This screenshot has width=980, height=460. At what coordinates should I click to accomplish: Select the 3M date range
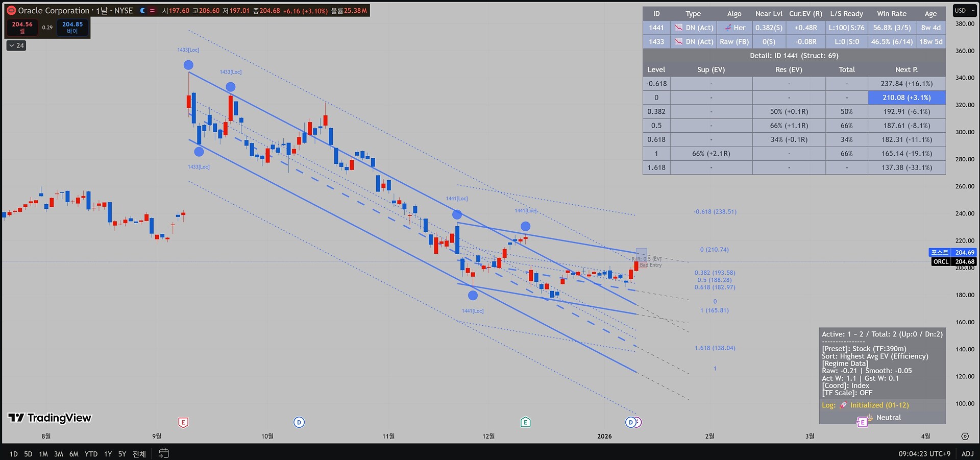[x=59, y=454]
